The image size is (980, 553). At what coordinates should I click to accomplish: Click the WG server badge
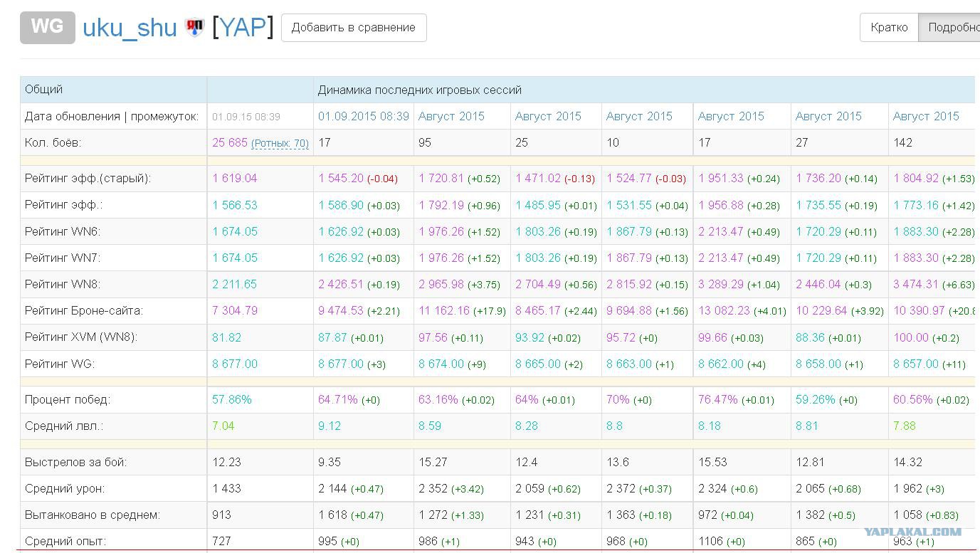pos(48,28)
